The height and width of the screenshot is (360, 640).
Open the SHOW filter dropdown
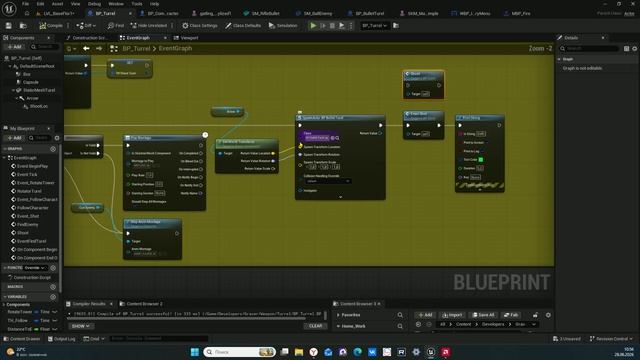click(x=81, y=326)
